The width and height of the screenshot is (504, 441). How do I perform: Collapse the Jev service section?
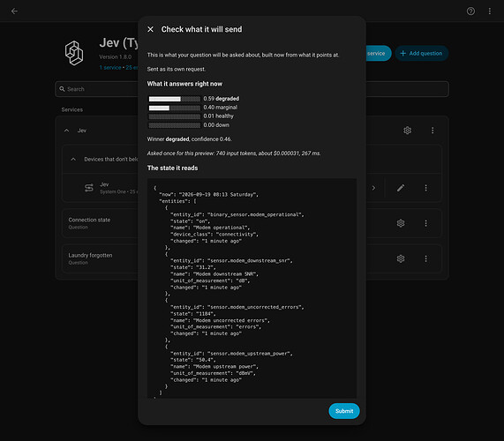point(66,131)
